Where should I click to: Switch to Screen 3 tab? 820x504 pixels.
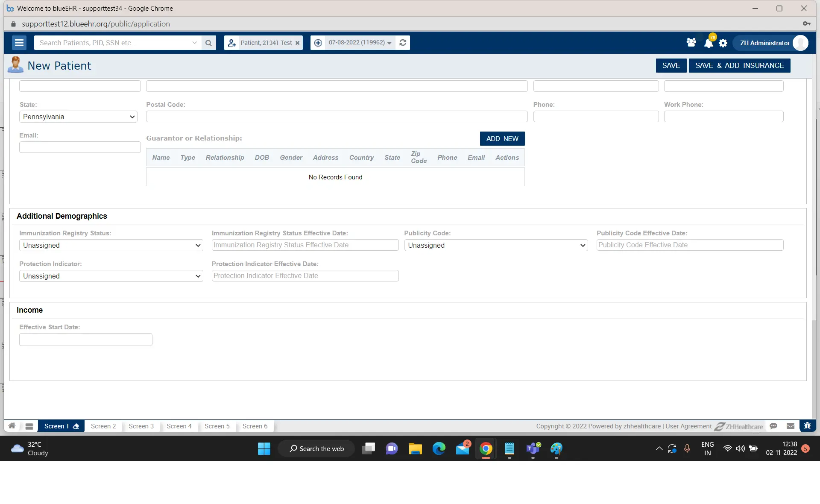pos(141,426)
